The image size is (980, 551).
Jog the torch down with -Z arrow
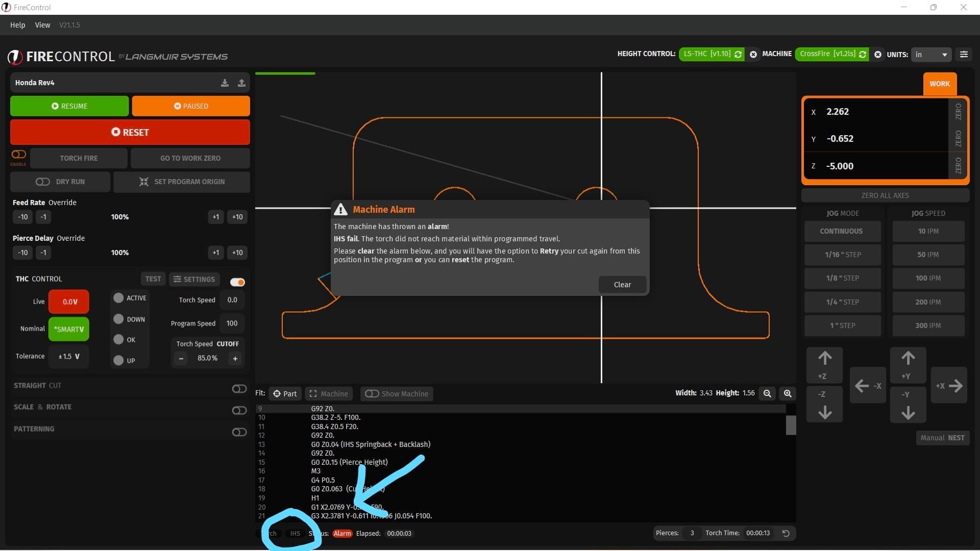(824, 404)
